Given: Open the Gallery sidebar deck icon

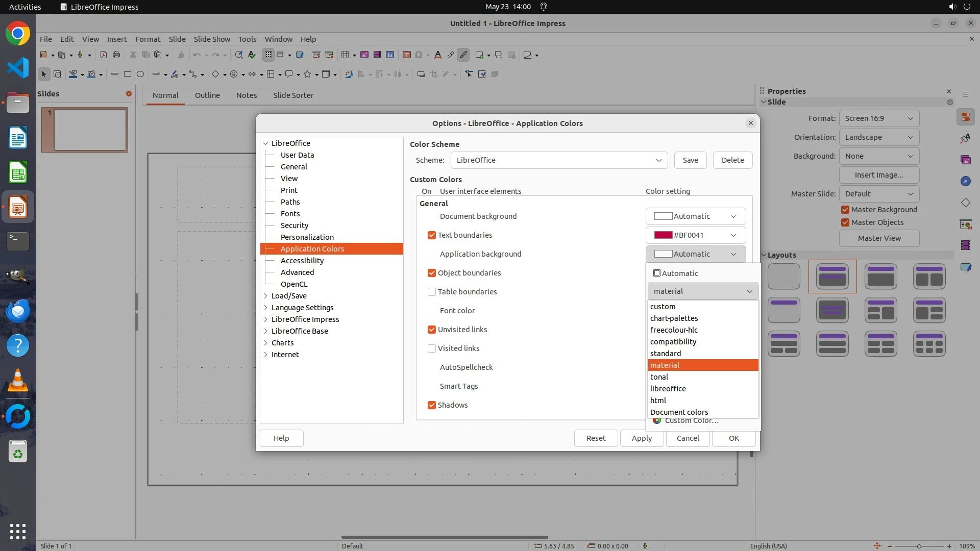Looking at the screenshot, I should [x=965, y=160].
